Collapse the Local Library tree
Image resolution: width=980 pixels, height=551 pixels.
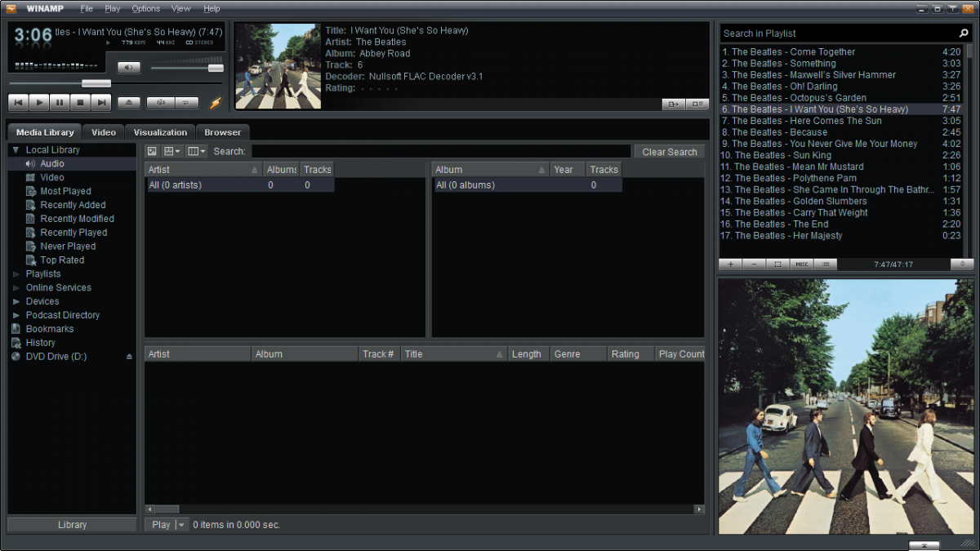(16, 150)
